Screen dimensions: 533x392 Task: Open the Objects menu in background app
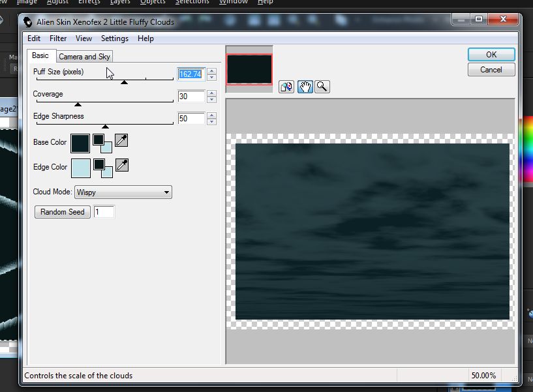click(153, 2)
